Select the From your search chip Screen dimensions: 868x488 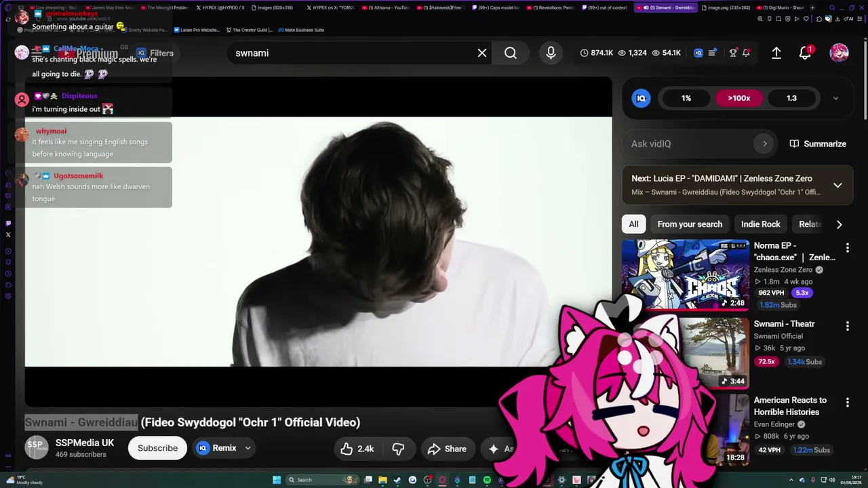tap(690, 224)
